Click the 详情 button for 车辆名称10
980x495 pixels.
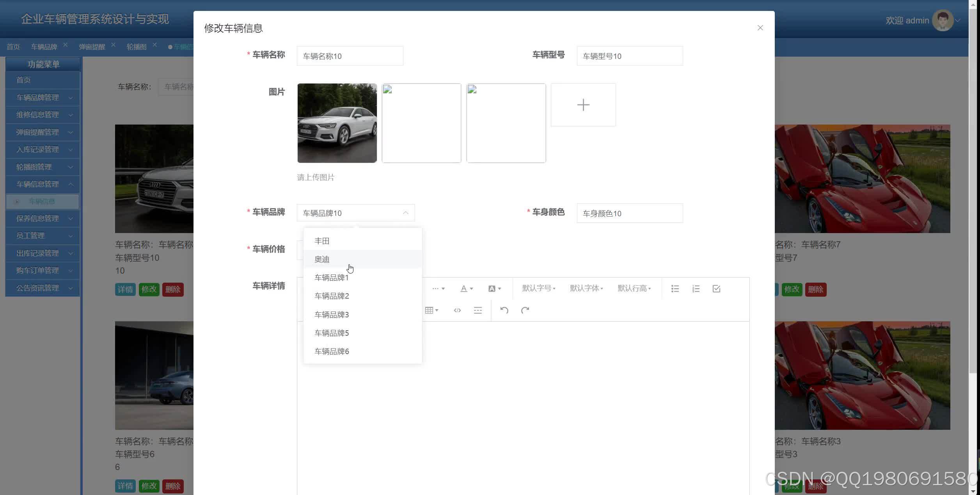pyautogui.click(x=125, y=289)
